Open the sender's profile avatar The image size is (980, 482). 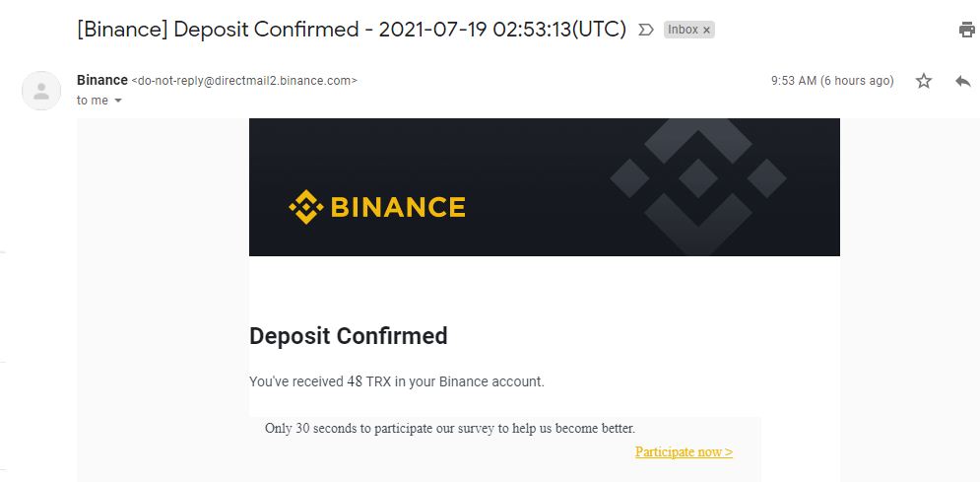click(x=41, y=91)
